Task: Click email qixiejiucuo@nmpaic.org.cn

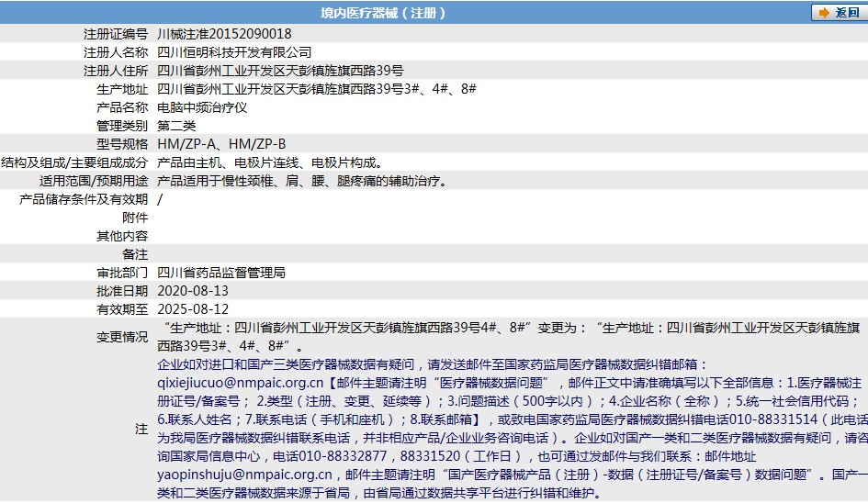Action: point(241,383)
